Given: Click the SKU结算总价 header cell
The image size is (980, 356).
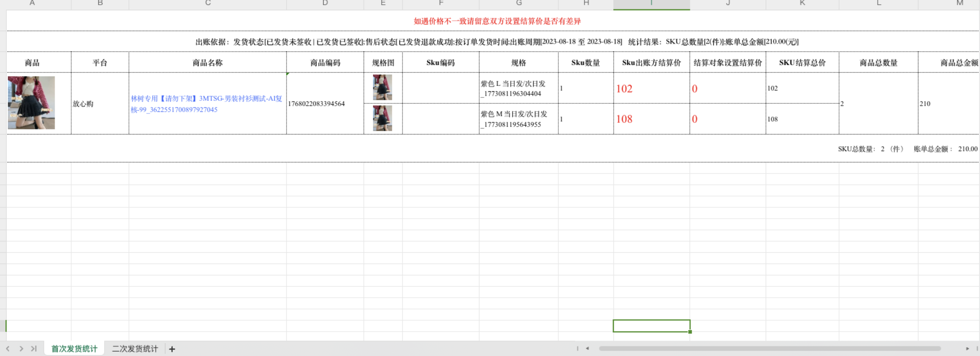Looking at the screenshot, I should tap(802, 62).
